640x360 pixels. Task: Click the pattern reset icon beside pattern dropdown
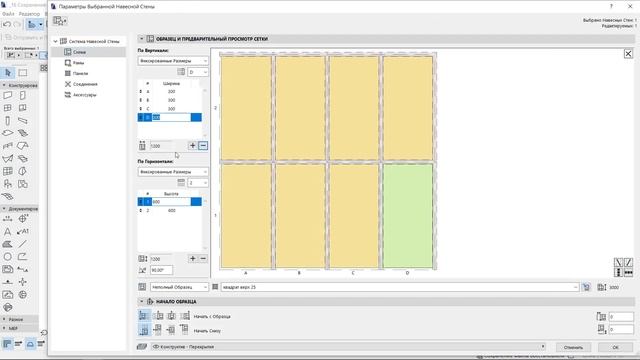tap(587, 287)
